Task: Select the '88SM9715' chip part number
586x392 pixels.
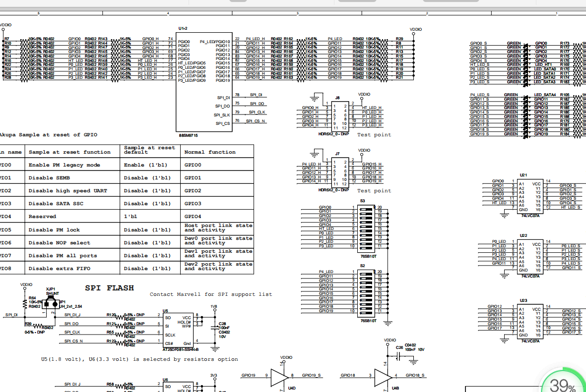Action: pos(189,135)
